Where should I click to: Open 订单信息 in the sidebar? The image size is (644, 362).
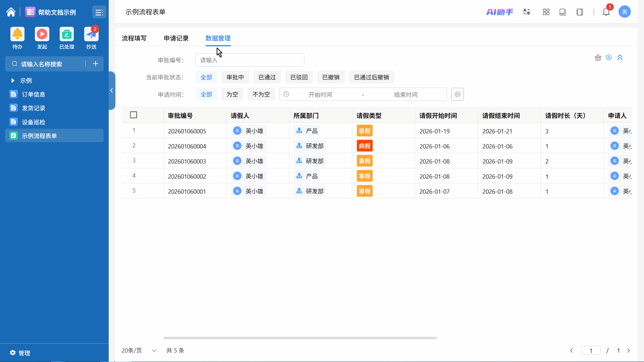coord(33,94)
